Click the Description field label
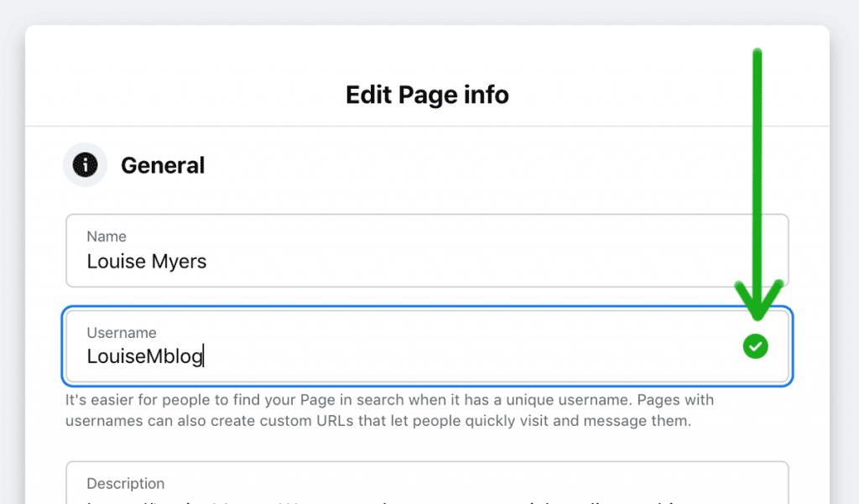Screen dimensions: 859x504 [x=126, y=483]
